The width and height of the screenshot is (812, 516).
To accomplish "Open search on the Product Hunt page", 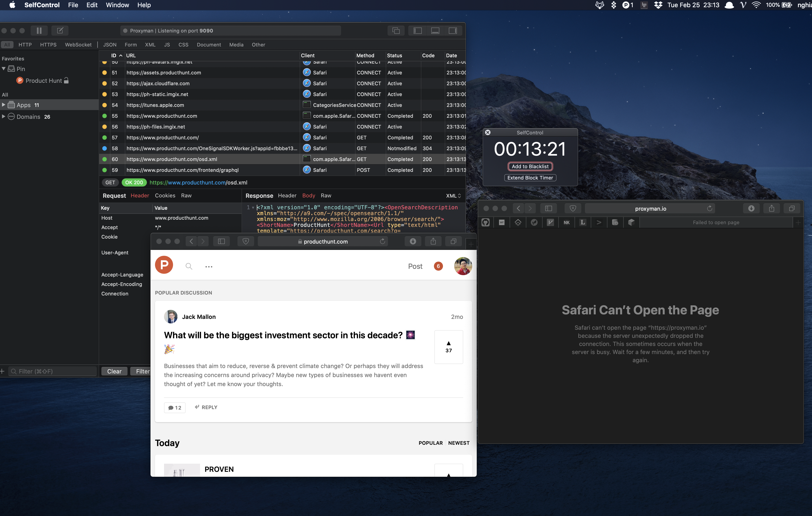I will pos(189,266).
